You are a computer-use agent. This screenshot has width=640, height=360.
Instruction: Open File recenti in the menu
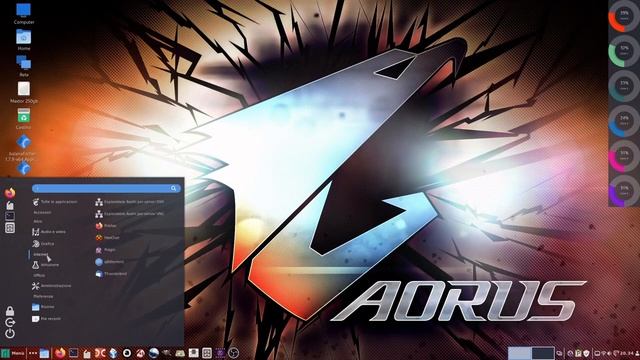click(x=46, y=319)
